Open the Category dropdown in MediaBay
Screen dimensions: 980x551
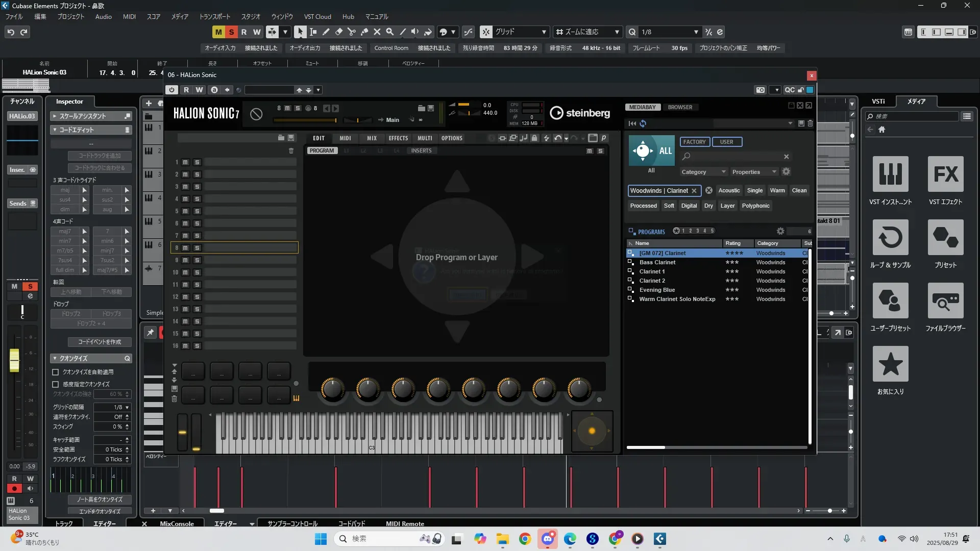703,172
